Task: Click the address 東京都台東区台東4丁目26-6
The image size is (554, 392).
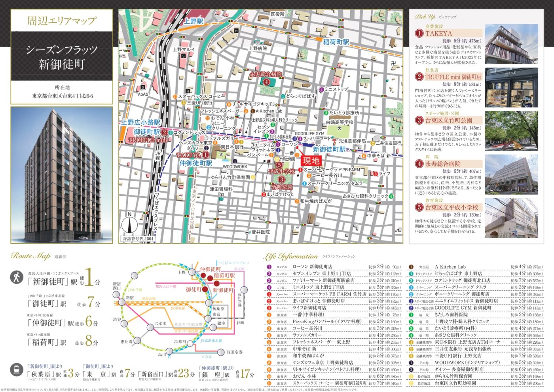Action: pos(62,96)
